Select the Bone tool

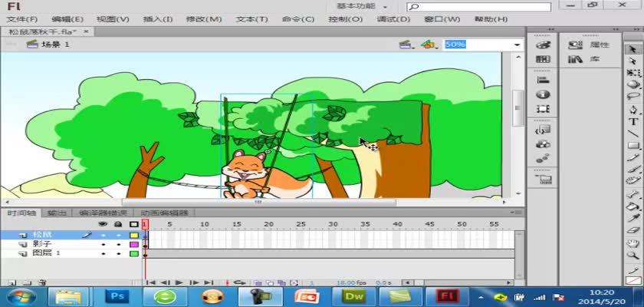[633, 194]
